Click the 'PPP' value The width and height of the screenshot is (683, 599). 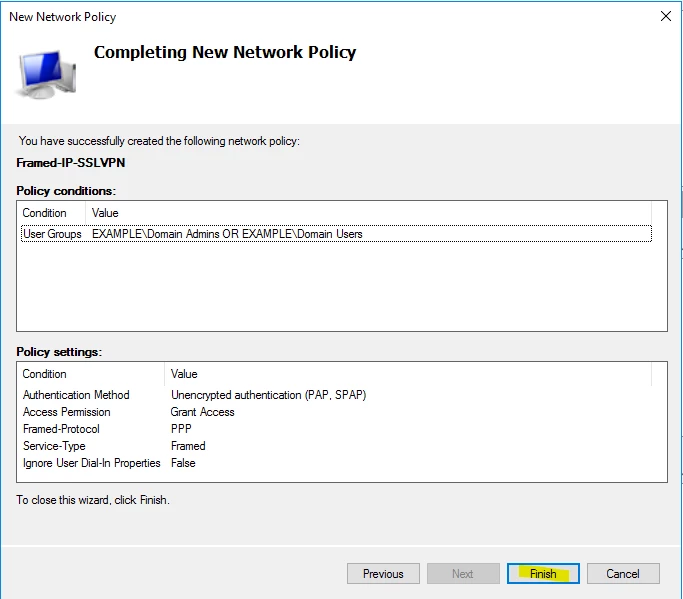click(181, 429)
